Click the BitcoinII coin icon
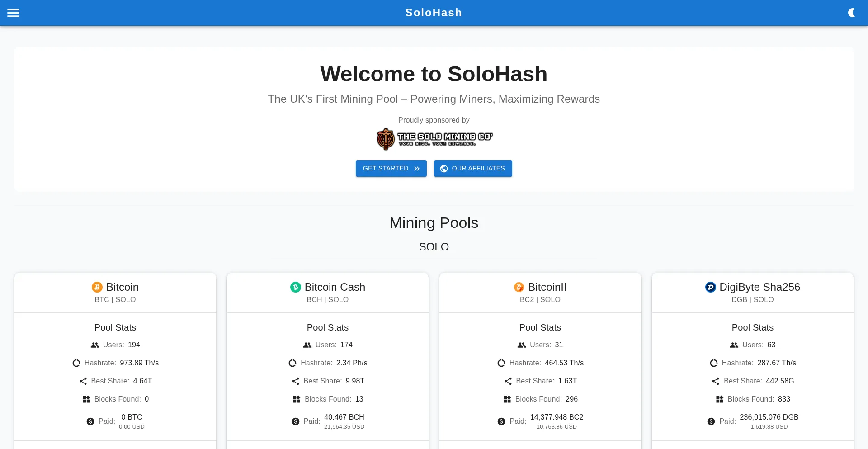This screenshot has width=868, height=449. coord(519,287)
